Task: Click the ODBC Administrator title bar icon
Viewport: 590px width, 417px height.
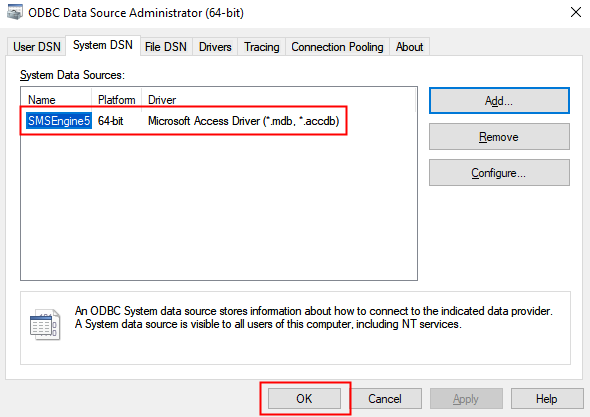Action: click(14, 12)
